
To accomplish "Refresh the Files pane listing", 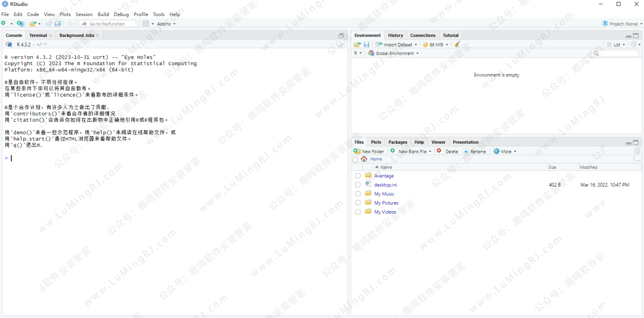I will pyautogui.click(x=637, y=151).
